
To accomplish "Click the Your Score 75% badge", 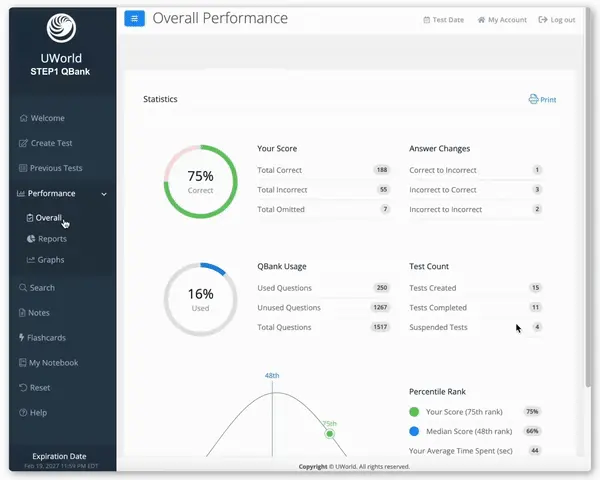I will click(x=532, y=411).
